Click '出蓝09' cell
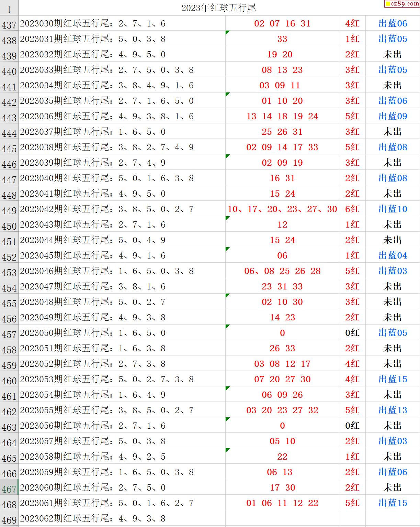Image resolution: width=420 pixels, height=527 pixels. [393, 116]
